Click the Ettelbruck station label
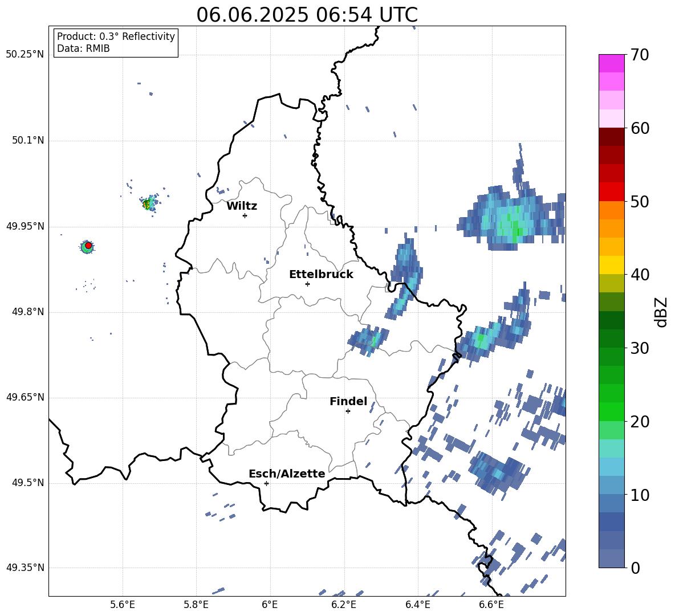 (321, 275)
